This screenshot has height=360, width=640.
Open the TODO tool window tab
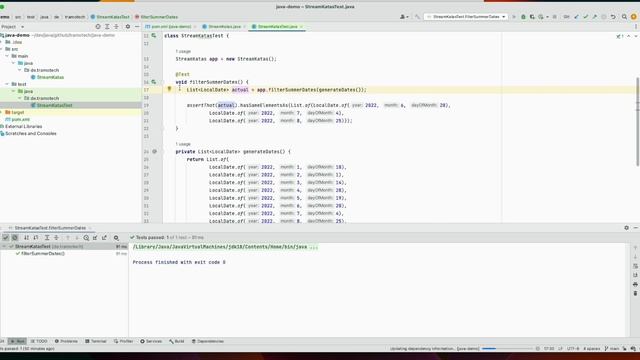[39, 341]
